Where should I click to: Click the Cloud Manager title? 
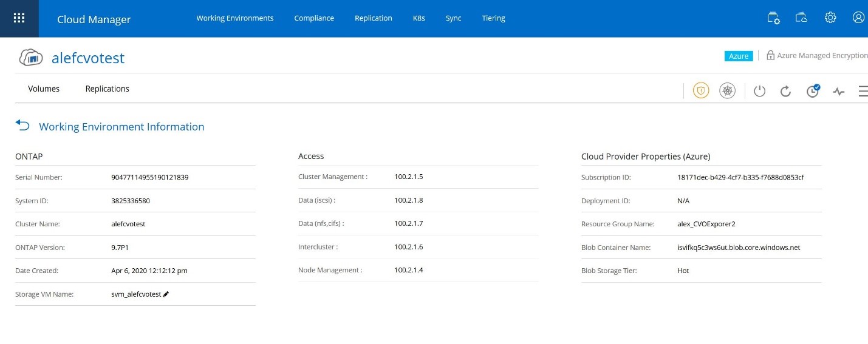pos(94,19)
